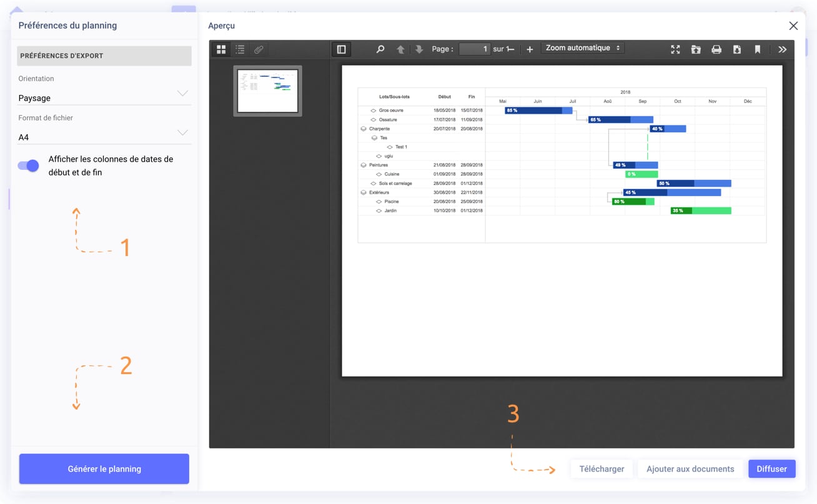Print the planning preview
Screen dimensions: 817x504
[x=716, y=49]
